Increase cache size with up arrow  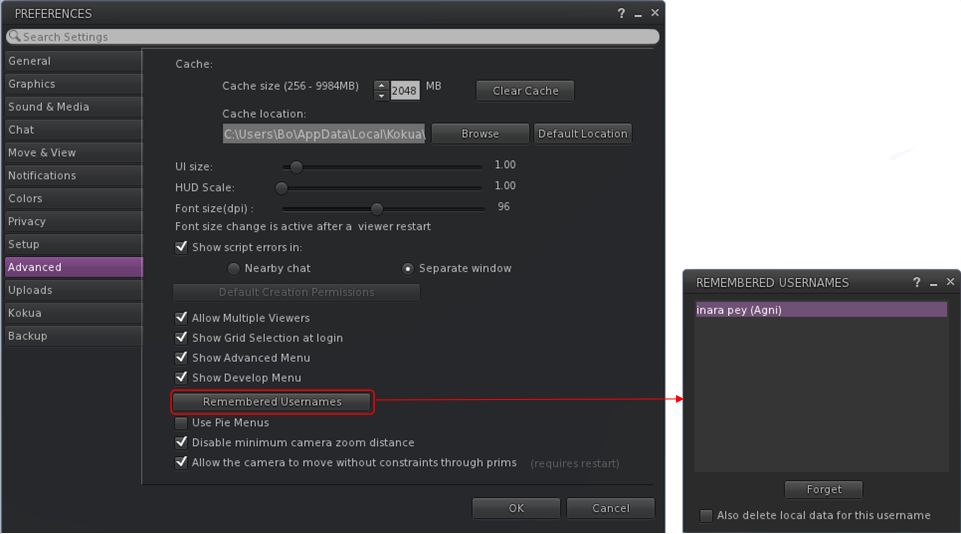click(381, 85)
